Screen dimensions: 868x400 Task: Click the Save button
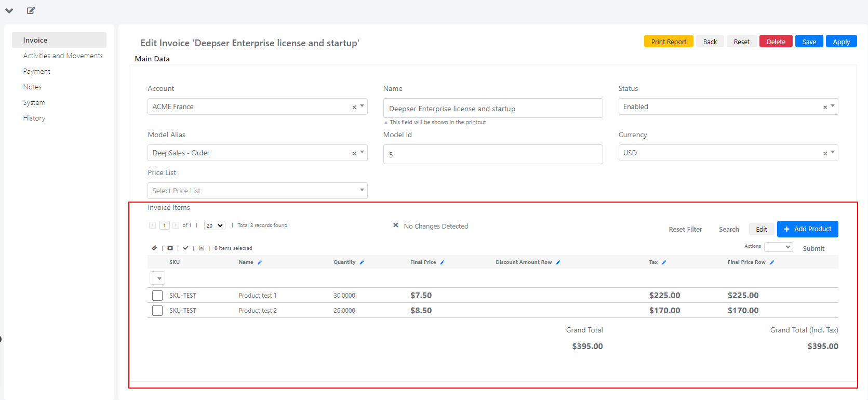pyautogui.click(x=809, y=42)
